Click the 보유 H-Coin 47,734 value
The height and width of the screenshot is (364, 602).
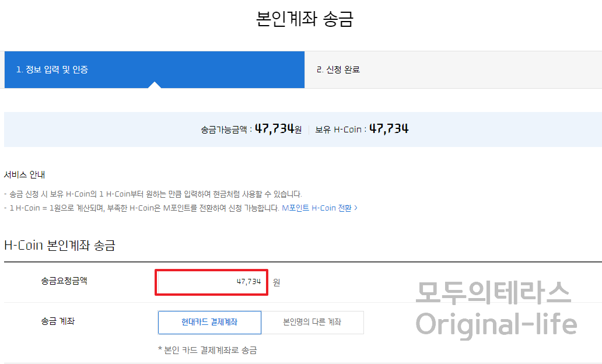(388, 129)
